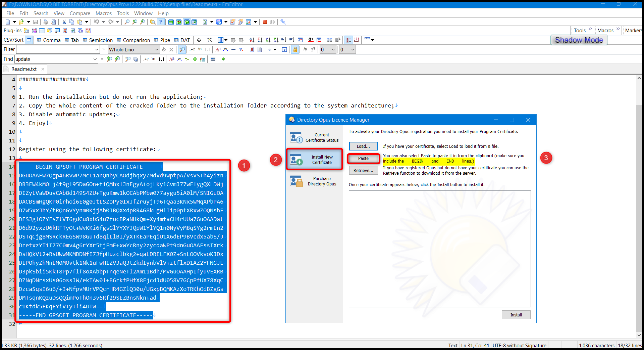Open the Whole Line column dropdown
Image resolution: width=644 pixels, height=350 pixels.
click(157, 49)
